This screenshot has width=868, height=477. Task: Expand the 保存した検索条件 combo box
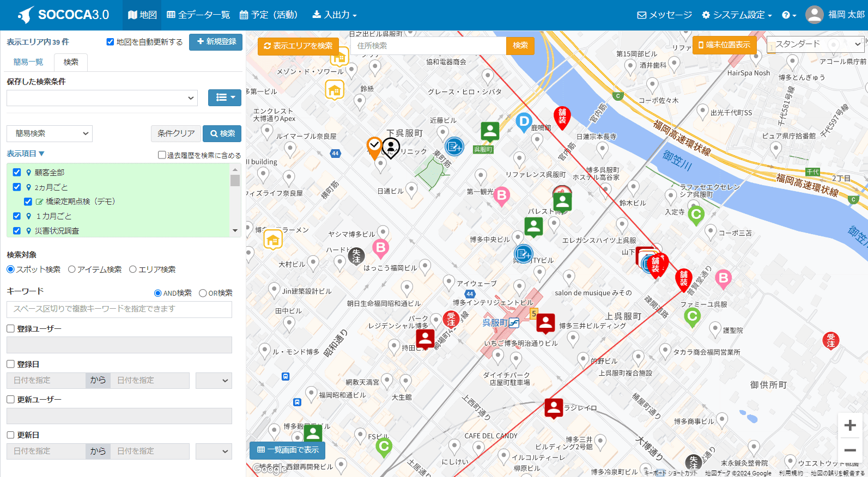[102, 98]
